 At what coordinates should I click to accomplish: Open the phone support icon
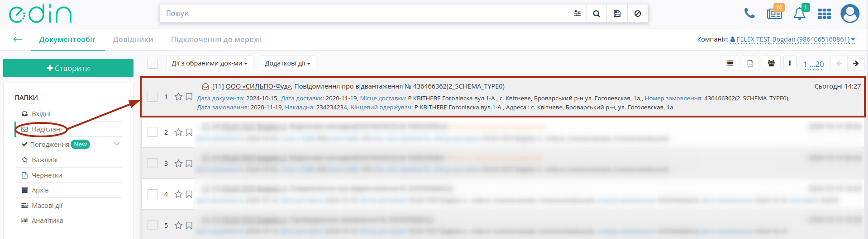749,14
